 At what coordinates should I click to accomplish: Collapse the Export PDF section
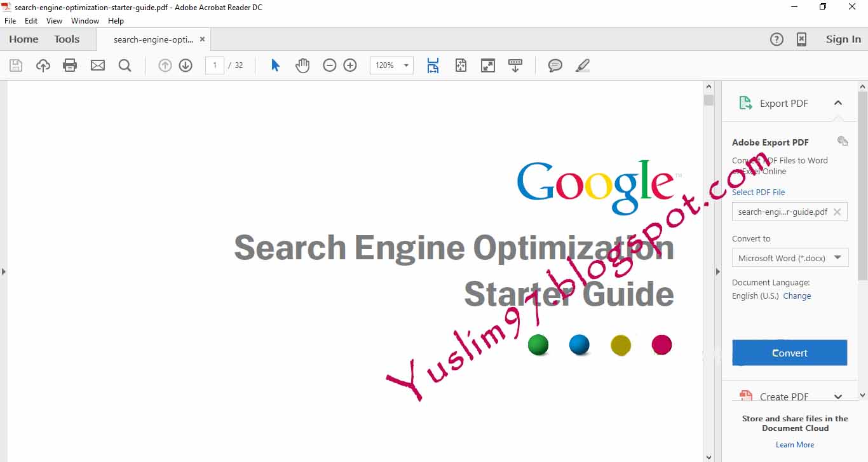click(x=838, y=103)
